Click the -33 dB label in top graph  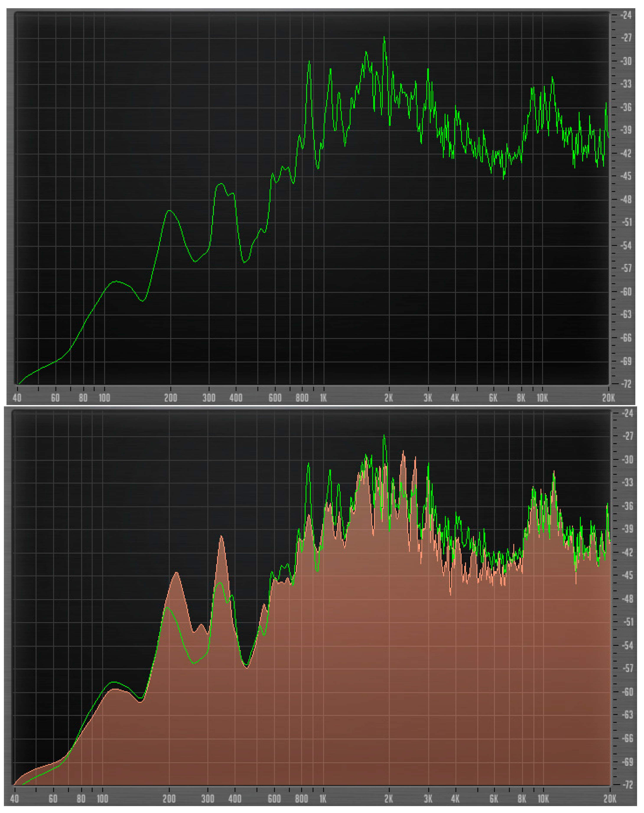626,84
